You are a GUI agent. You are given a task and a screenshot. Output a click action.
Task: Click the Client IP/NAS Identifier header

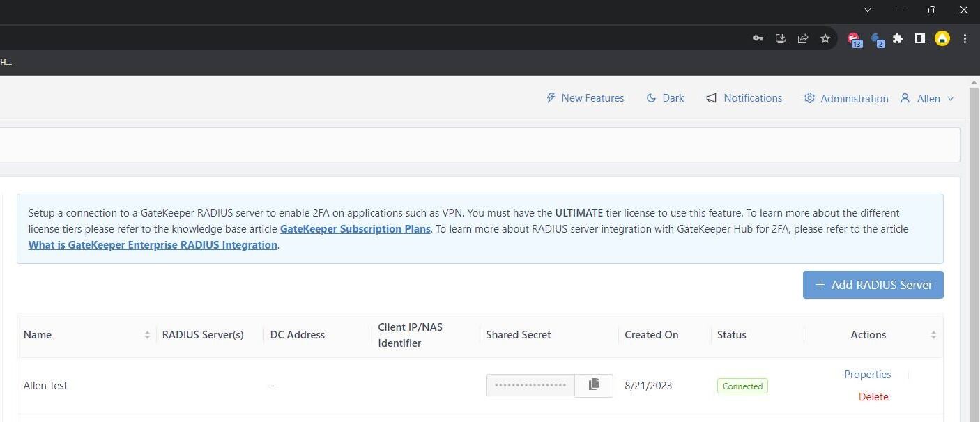[x=410, y=335]
